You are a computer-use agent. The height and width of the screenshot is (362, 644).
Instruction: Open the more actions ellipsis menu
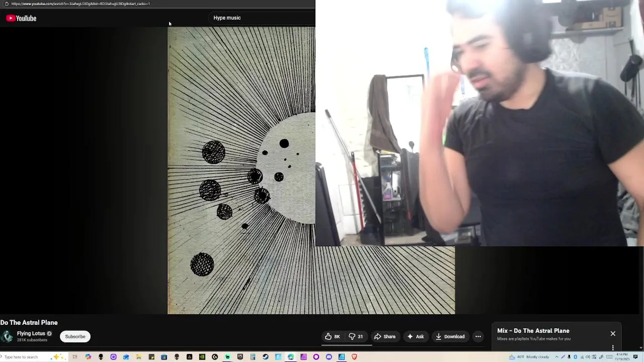(x=478, y=336)
